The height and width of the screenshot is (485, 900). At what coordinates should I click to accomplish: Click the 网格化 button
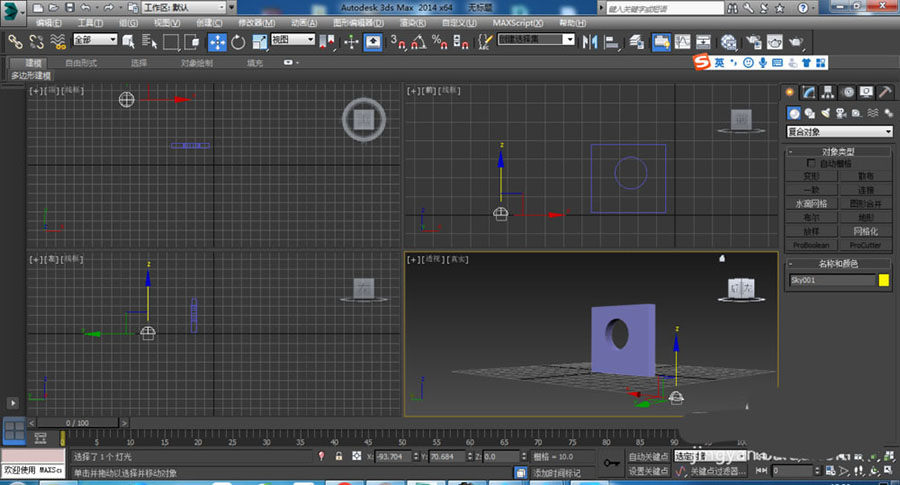click(x=865, y=230)
